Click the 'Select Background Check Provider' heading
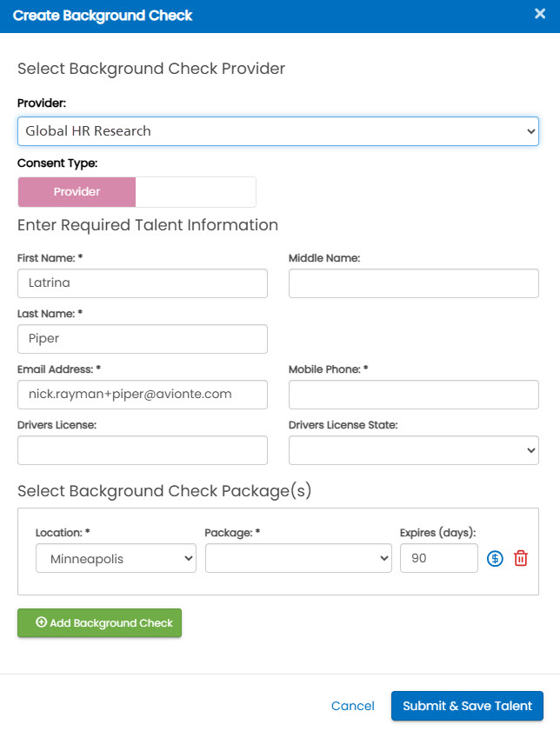Image resolution: width=560 pixels, height=731 pixels. pyautogui.click(x=151, y=69)
